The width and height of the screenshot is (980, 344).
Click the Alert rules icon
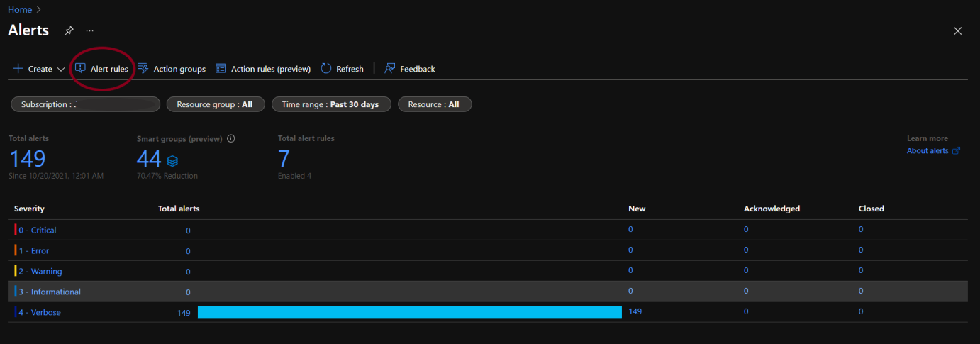tap(80, 68)
